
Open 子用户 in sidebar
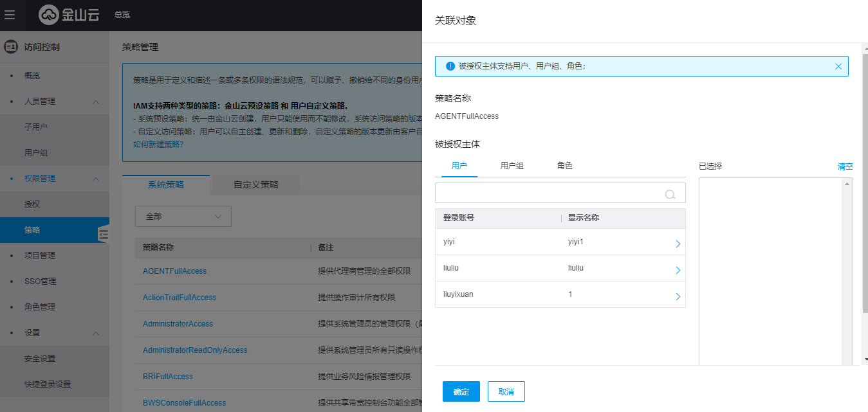click(36, 127)
